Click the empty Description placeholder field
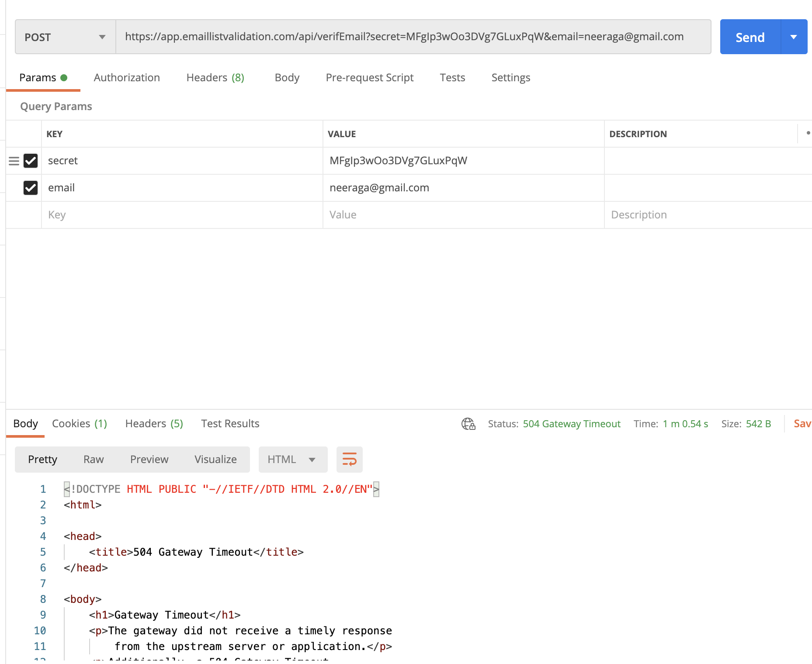This screenshot has height=664, width=812. pos(708,215)
